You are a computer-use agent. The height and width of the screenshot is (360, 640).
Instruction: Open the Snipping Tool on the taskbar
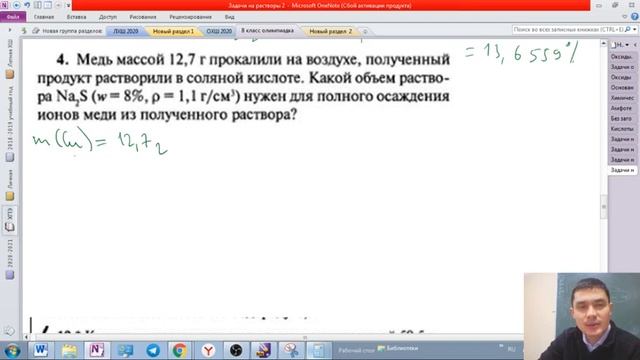pos(291,351)
